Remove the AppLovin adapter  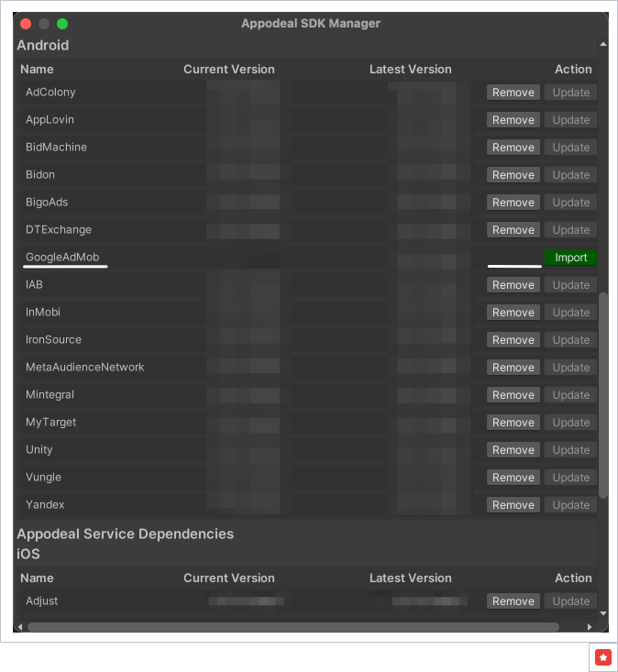tap(513, 120)
